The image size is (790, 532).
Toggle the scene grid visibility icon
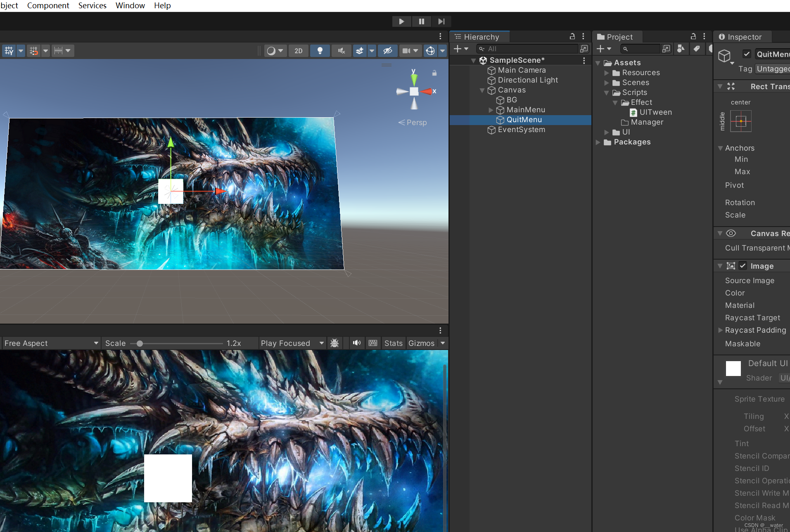9,51
